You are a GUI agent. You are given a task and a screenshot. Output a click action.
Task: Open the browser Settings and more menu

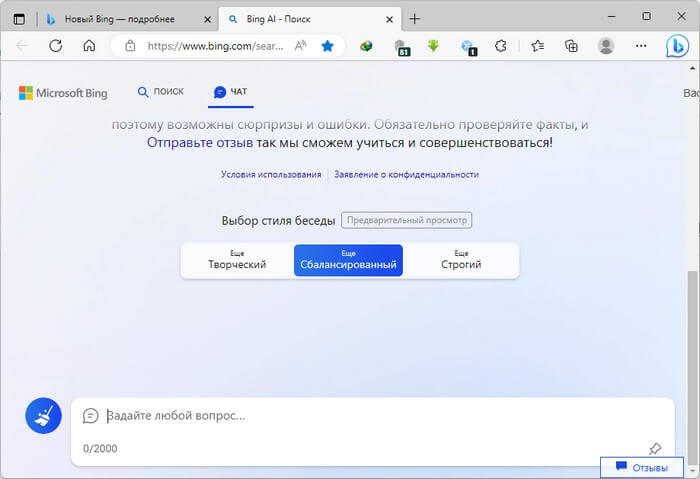pyautogui.click(x=640, y=46)
